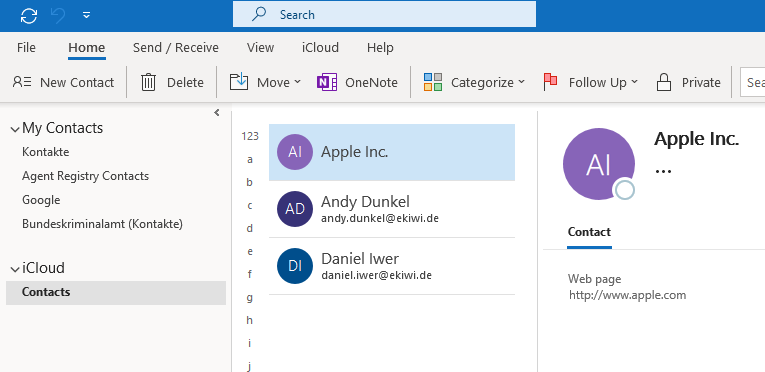Click the Send/Receive sync icon in title bar

coord(29,16)
